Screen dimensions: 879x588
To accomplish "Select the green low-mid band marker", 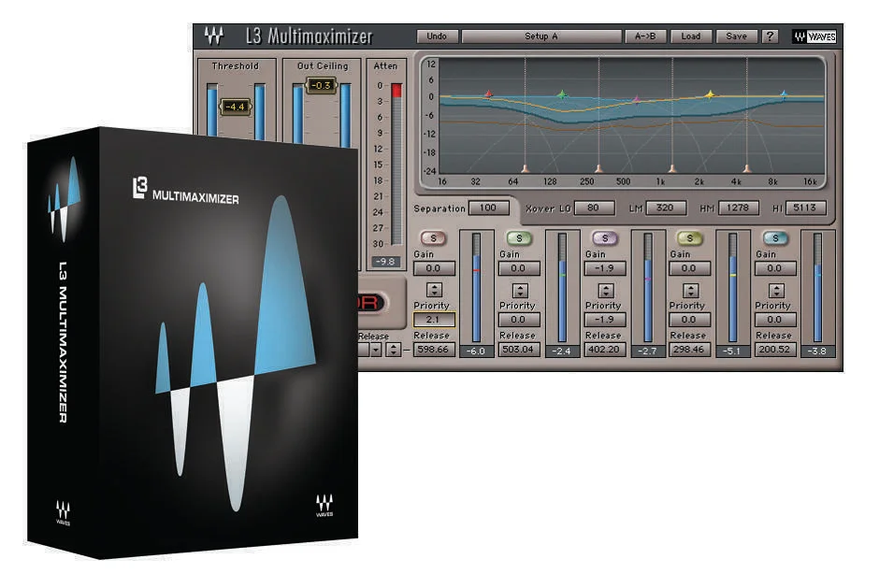I will (562, 94).
